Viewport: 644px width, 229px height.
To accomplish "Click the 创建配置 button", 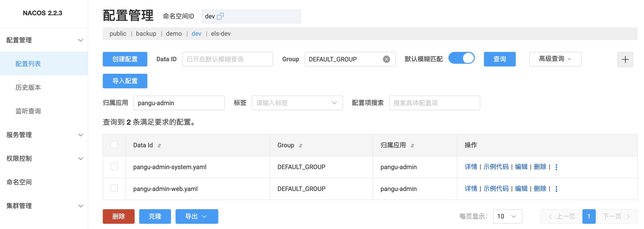I will pyautogui.click(x=125, y=59).
